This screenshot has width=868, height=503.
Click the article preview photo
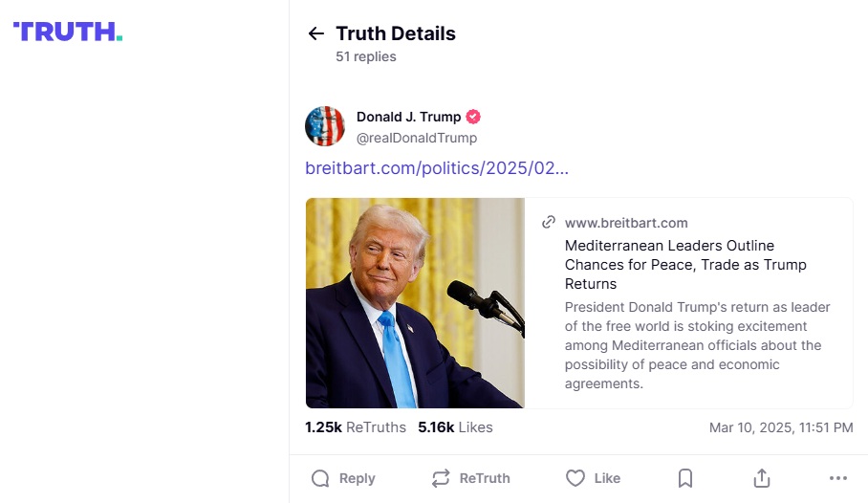pyautogui.click(x=415, y=303)
